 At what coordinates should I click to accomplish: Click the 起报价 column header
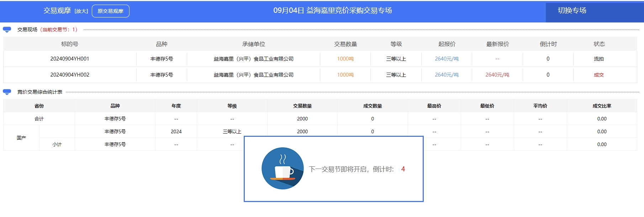(447, 44)
